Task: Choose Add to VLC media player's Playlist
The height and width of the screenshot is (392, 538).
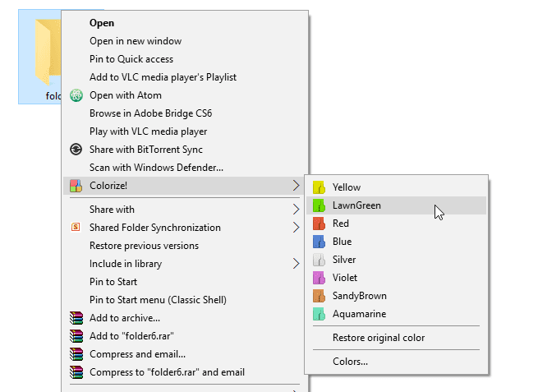Action: tap(163, 77)
